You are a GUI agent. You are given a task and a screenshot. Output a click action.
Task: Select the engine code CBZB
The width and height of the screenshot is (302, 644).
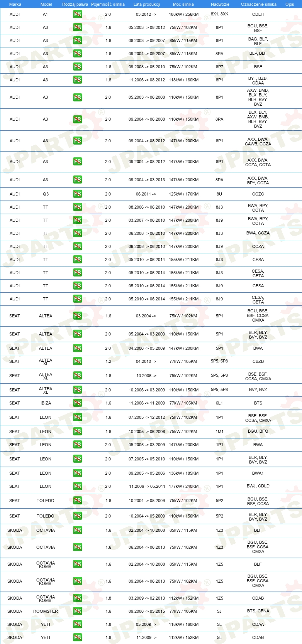click(x=258, y=361)
